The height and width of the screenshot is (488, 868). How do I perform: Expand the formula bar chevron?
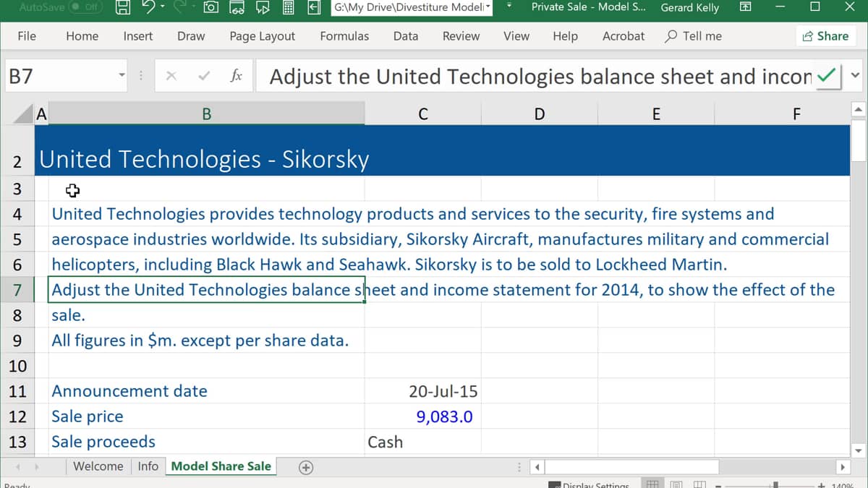pyautogui.click(x=856, y=75)
